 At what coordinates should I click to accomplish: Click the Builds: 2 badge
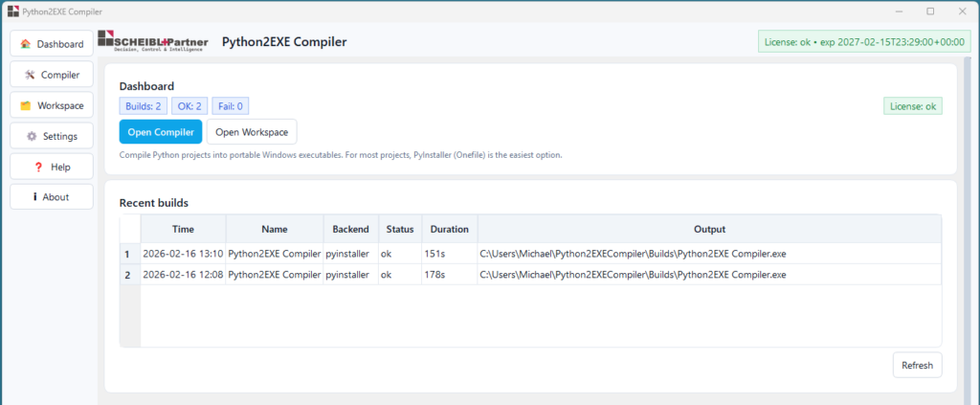pos(144,106)
